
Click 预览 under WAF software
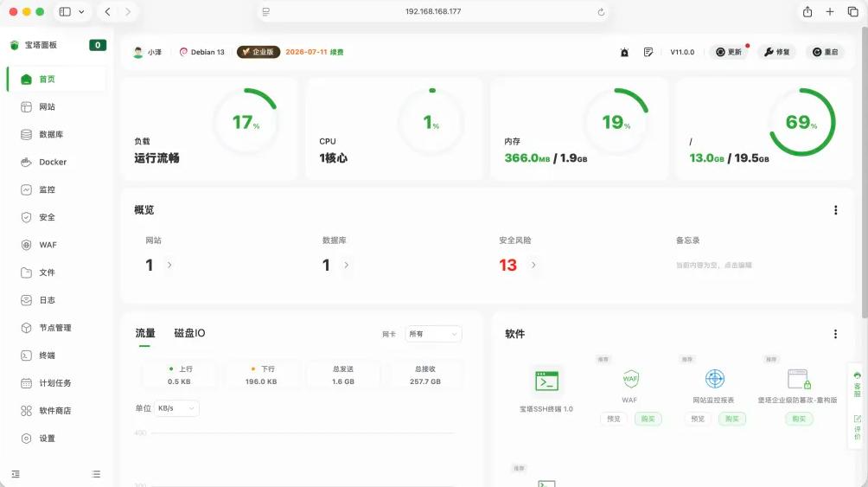[613, 419]
